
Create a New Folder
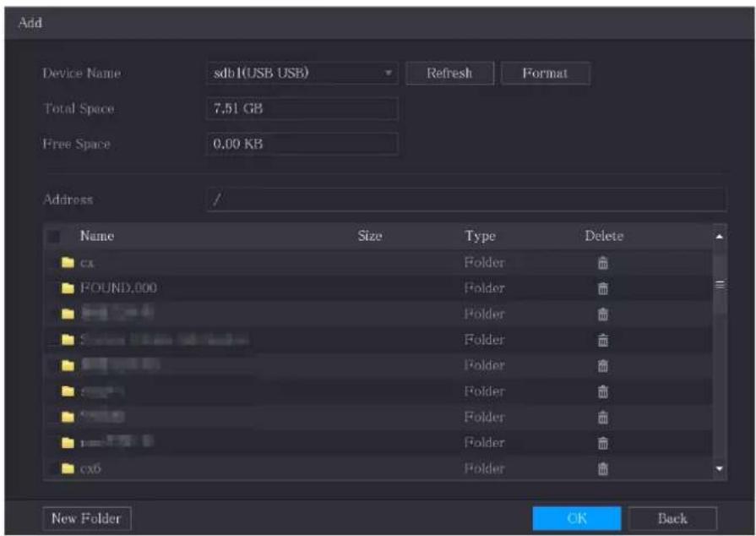[86, 518]
